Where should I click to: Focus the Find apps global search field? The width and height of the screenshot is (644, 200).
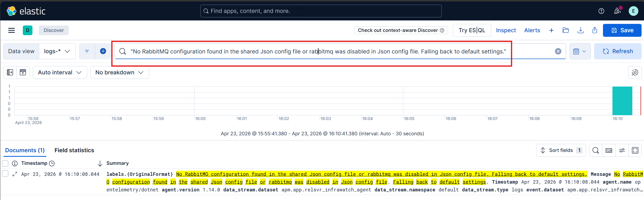click(x=321, y=11)
